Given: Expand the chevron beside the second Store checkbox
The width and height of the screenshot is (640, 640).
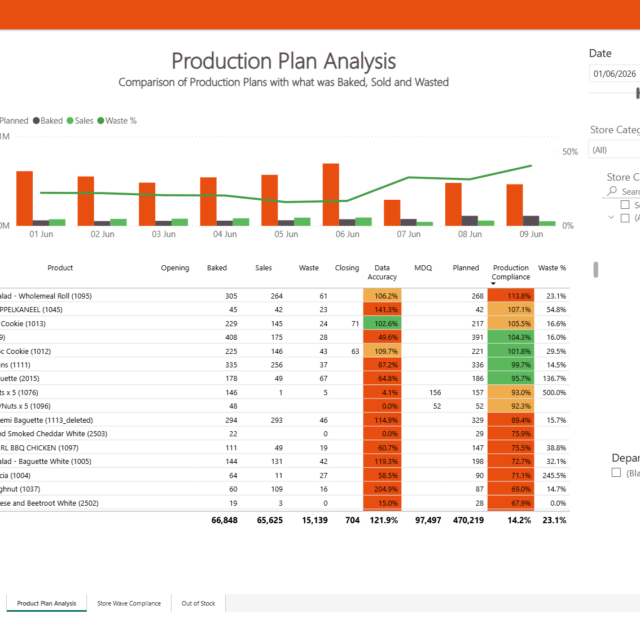Looking at the screenshot, I should pos(611,217).
